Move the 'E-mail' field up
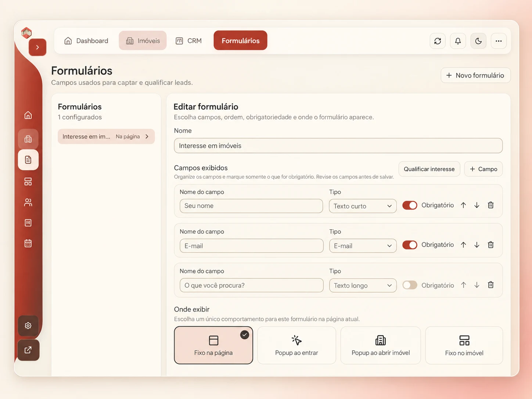The height and width of the screenshot is (399, 532). pos(463,245)
